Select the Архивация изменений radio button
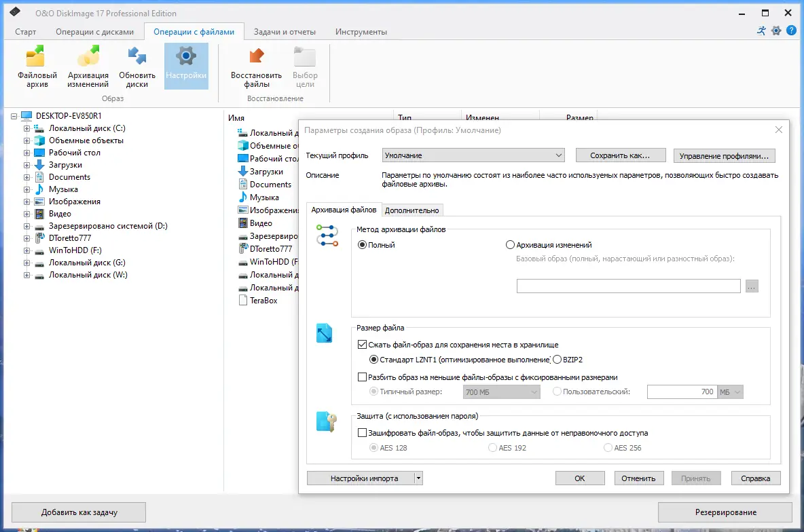This screenshot has width=804, height=532. [510, 245]
